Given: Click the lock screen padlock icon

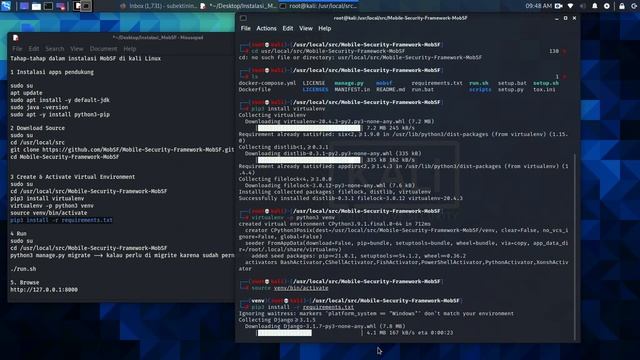Looking at the screenshot, I should coord(622,6).
